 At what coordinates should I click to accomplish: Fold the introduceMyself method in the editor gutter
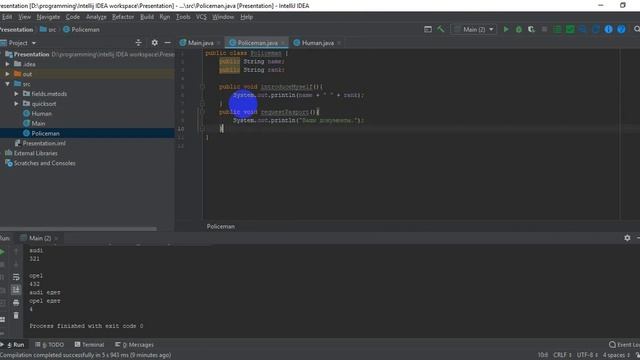coord(202,87)
